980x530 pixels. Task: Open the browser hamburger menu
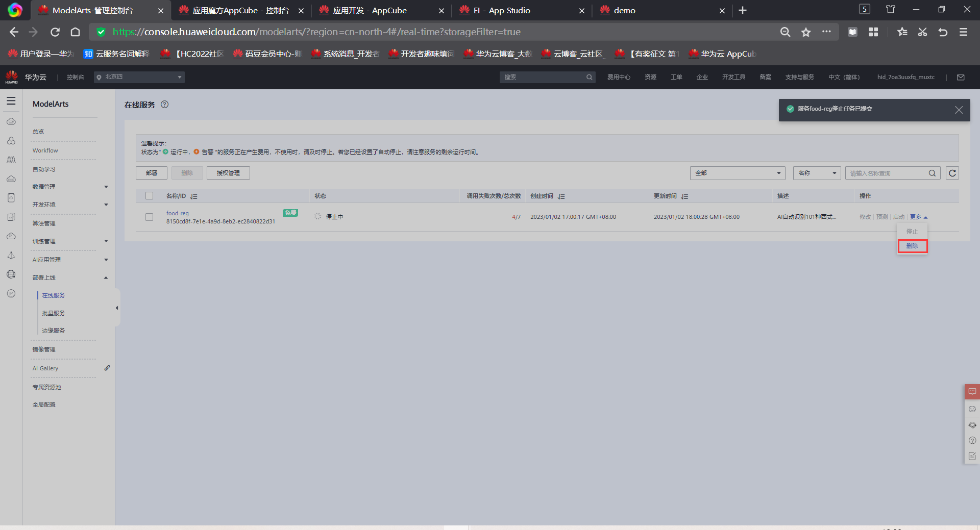point(964,32)
